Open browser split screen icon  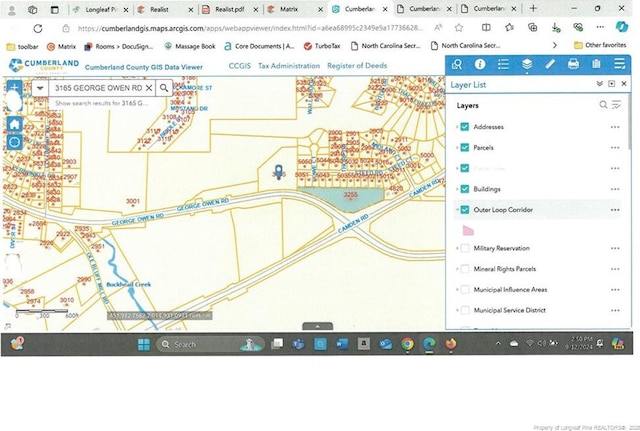486,27
